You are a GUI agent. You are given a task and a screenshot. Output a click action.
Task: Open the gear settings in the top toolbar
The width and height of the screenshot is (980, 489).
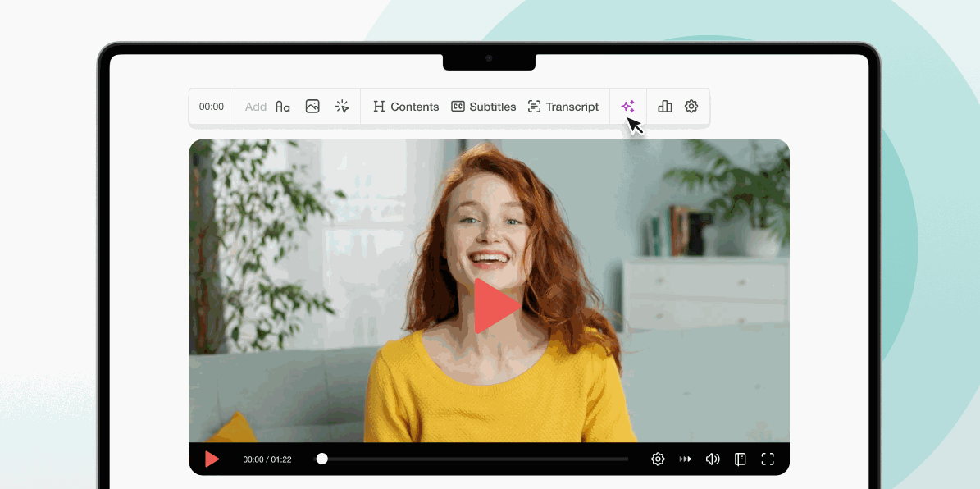(x=691, y=107)
